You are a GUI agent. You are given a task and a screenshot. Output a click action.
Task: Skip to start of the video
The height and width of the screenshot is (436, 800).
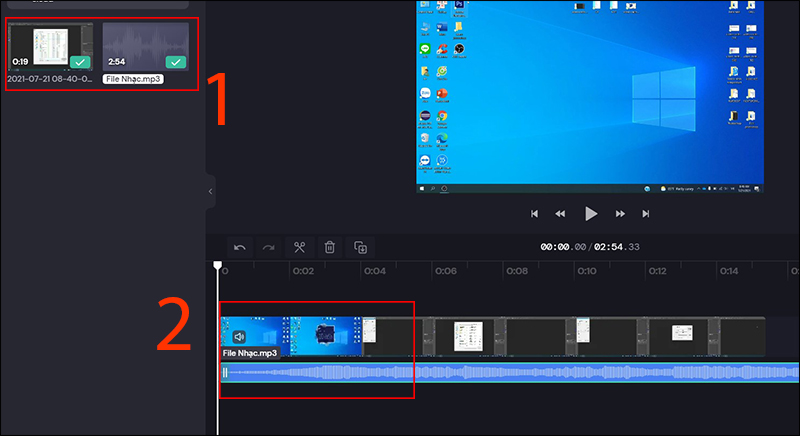click(534, 214)
